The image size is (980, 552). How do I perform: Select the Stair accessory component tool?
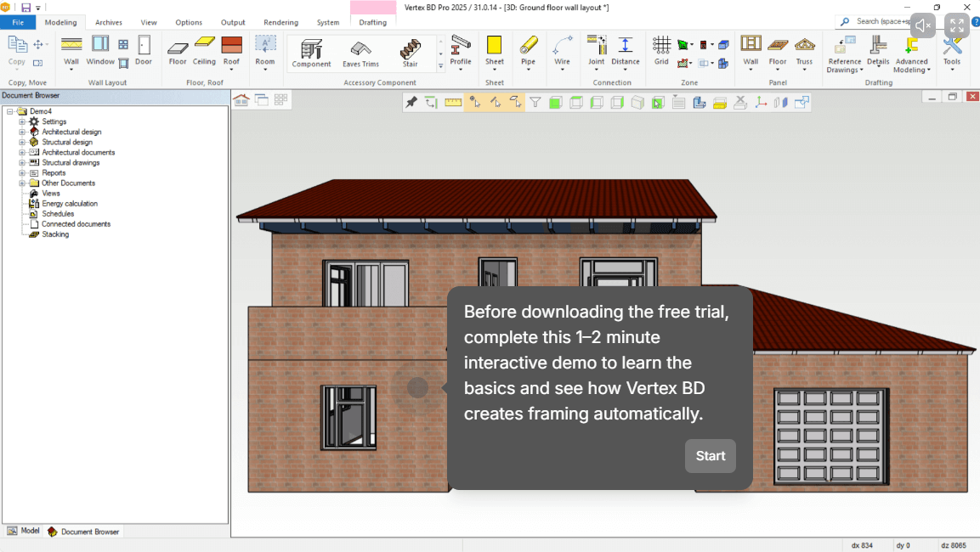pyautogui.click(x=411, y=52)
